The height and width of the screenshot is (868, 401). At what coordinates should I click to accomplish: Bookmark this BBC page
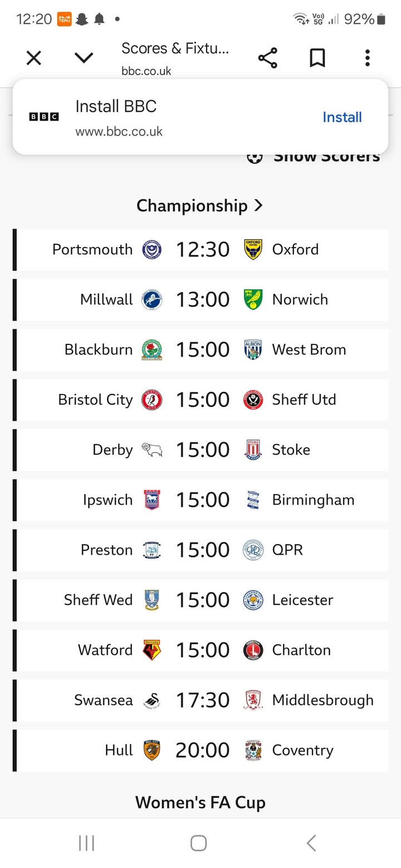point(317,58)
